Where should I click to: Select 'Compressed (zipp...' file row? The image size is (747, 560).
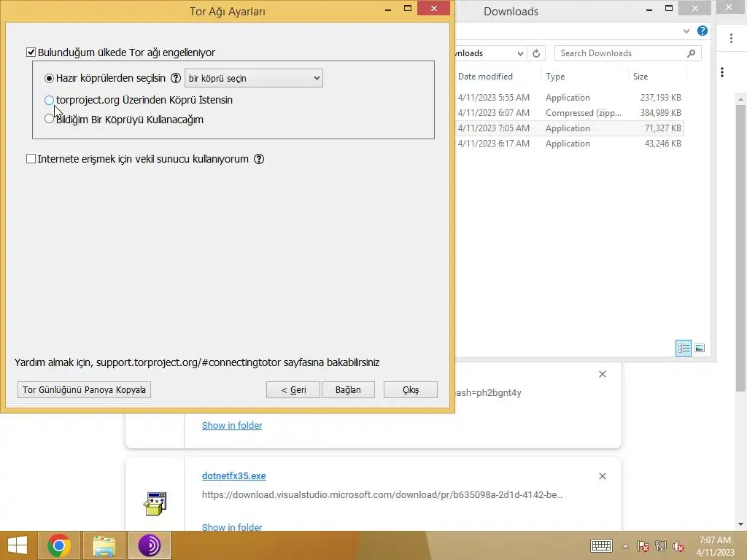pos(570,113)
